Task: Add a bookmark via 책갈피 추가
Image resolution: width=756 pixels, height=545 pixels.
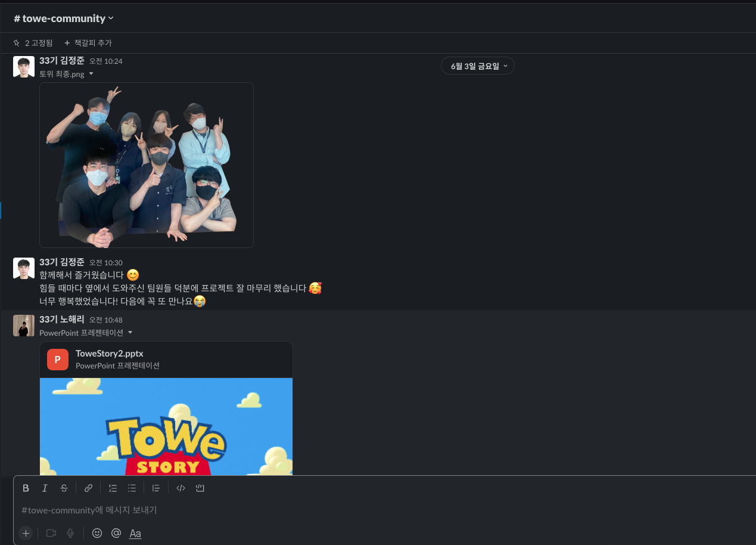Action: click(87, 42)
